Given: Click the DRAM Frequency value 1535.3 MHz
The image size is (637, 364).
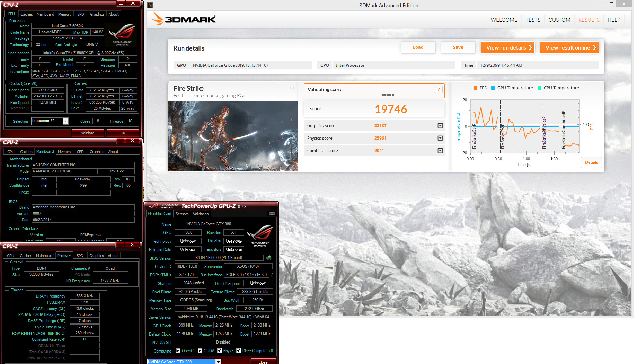Looking at the screenshot, I should coord(85,296).
